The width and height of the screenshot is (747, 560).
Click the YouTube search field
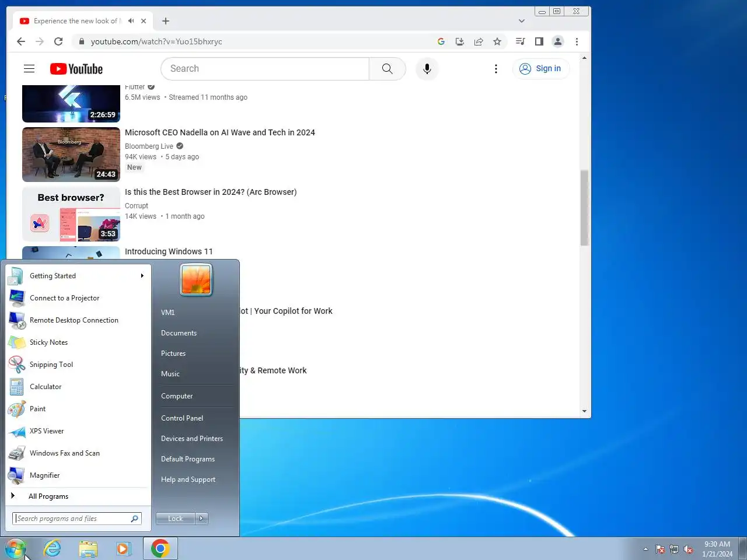pyautogui.click(x=265, y=69)
